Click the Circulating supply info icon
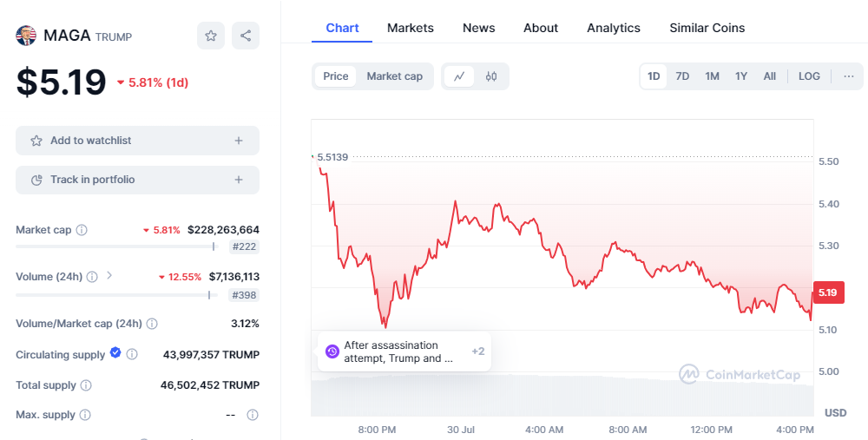The width and height of the screenshot is (868, 440). click(132, 354)
